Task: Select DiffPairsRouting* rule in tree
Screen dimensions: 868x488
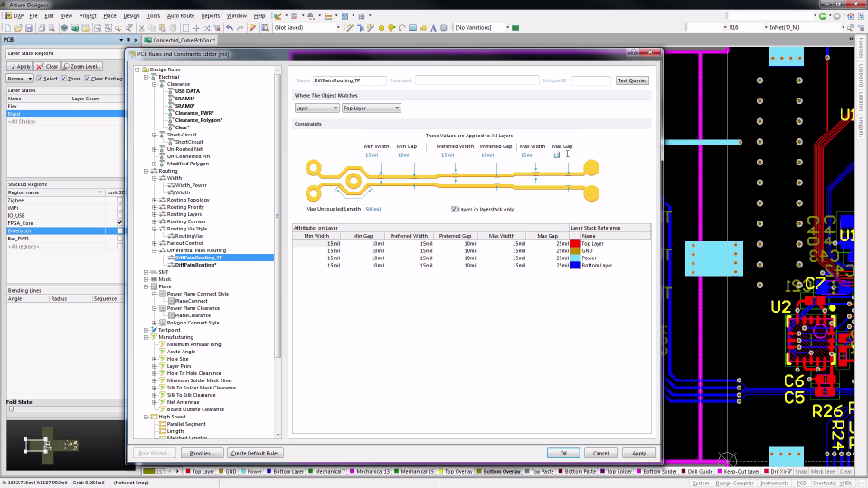Action: 195,265
